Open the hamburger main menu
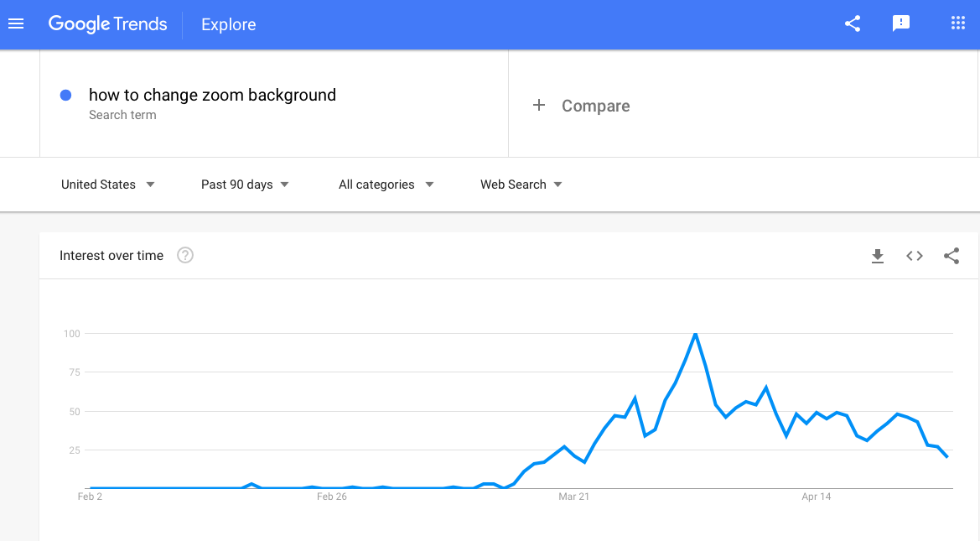The image size is (980, 541). pyautogui.click(x=16, y=23)
